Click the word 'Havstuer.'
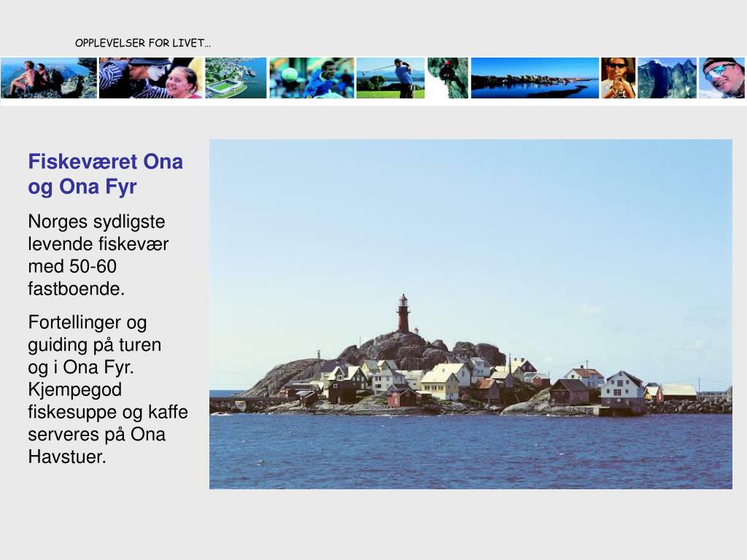Image resolution: width=747 pixels, height=560 pixels. [x=66, y=456]
